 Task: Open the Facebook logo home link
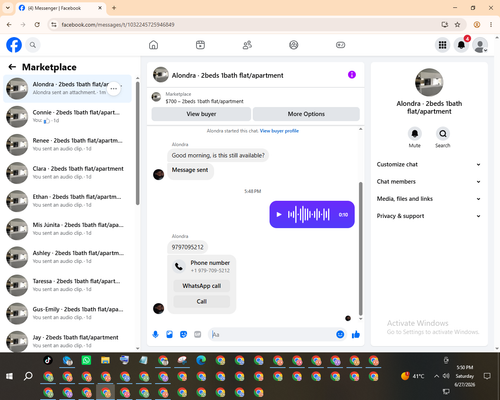click(x=14, y=45)
